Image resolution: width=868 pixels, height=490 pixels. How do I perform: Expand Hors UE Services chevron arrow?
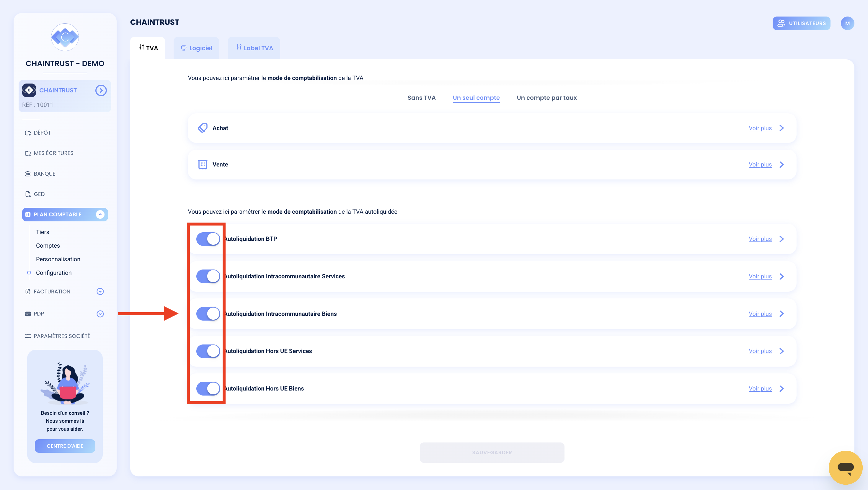click(782, 351)
